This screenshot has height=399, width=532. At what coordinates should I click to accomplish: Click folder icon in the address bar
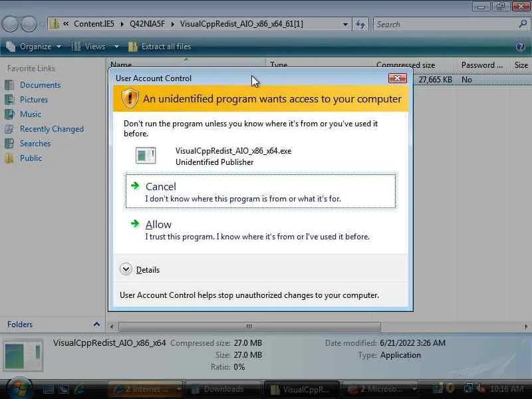point(55,24)
